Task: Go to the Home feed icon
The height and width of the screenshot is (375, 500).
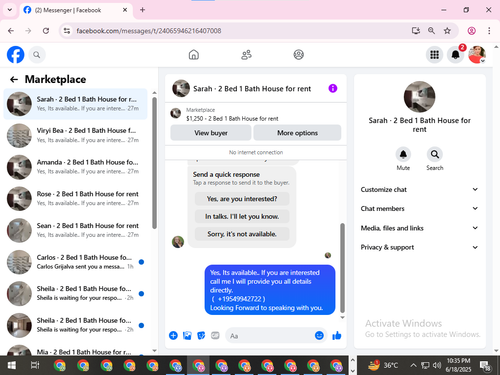Action: 194,55
